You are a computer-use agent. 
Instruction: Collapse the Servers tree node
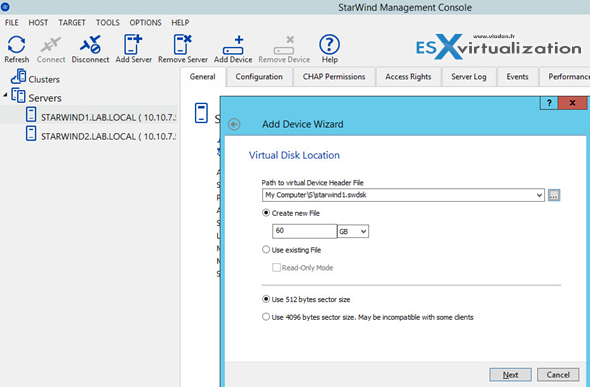coord(5,96)
